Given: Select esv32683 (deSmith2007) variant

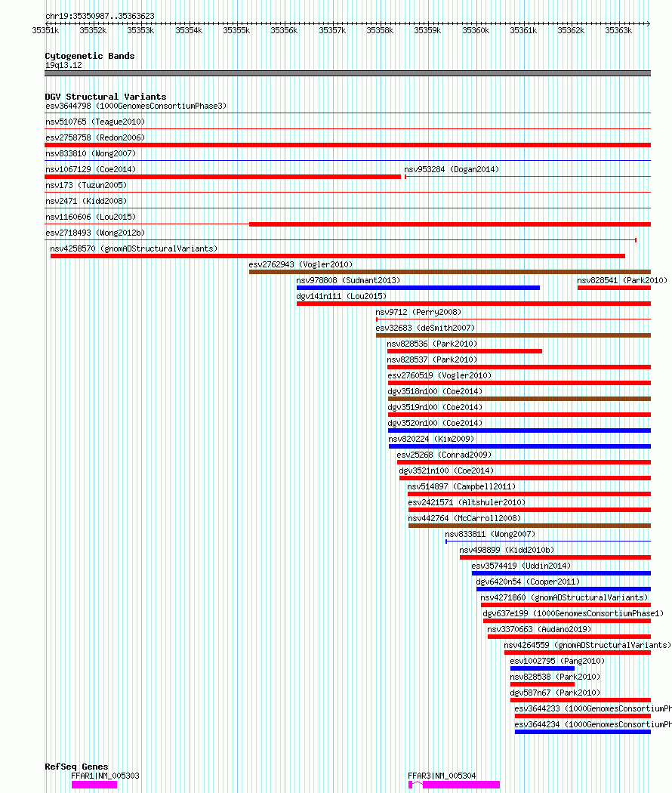Looking at the screenshot, I should pyautogui.click(x=425, y=329).
